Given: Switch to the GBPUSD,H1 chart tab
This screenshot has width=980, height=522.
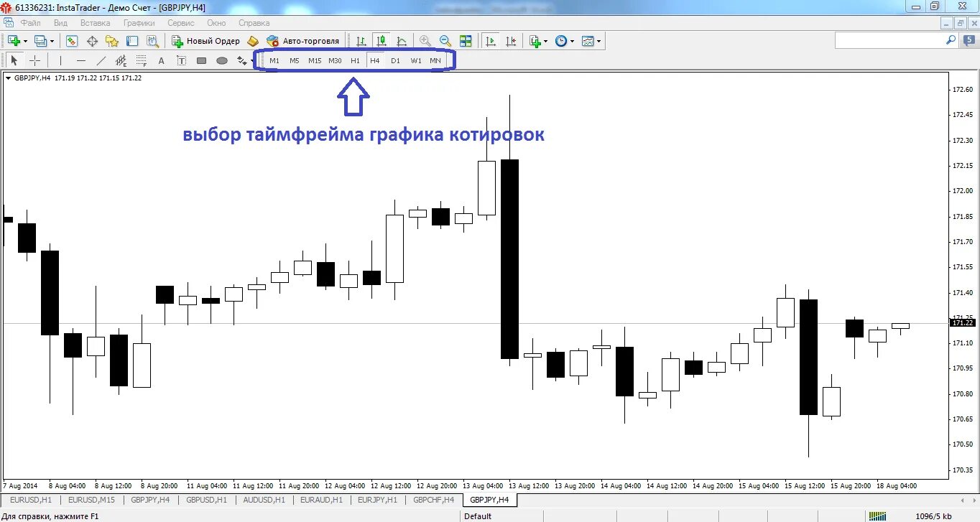Looking at the screenshot, I should [x=207, y=500].
